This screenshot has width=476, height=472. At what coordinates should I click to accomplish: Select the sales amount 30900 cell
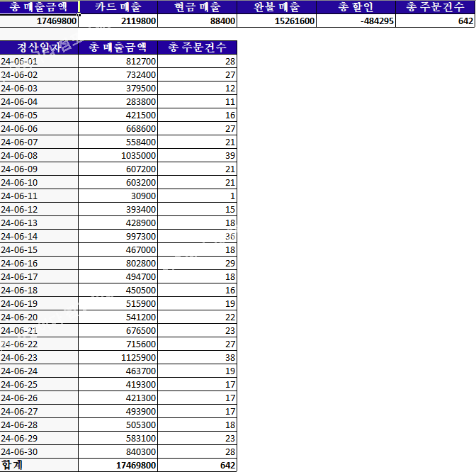click(x=118, y=196)
